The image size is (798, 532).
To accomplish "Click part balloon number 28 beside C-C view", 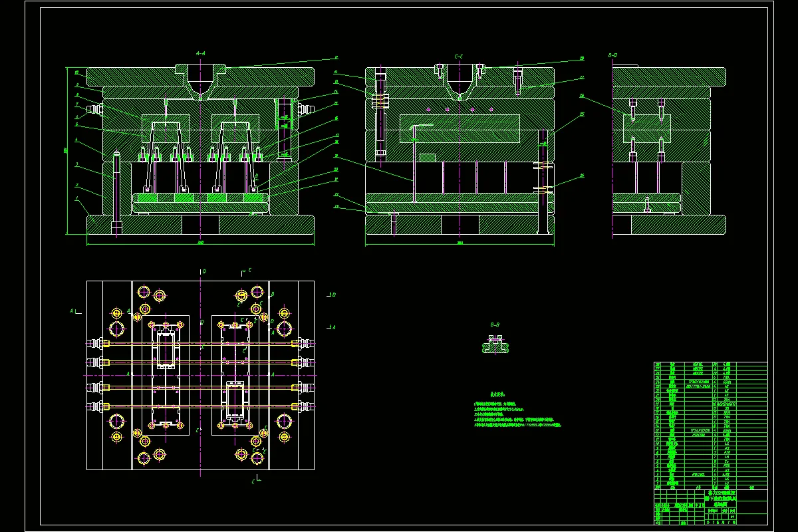I will pos(582,59).
